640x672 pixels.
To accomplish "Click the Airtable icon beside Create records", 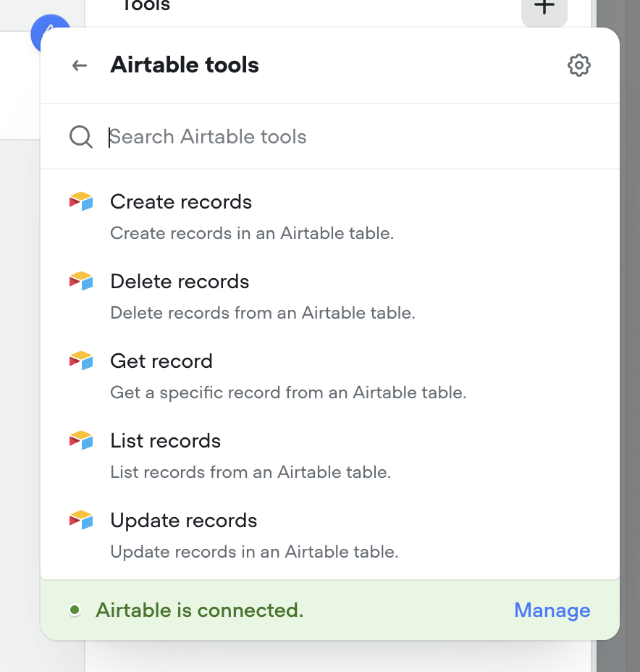I will coord(81,201).
